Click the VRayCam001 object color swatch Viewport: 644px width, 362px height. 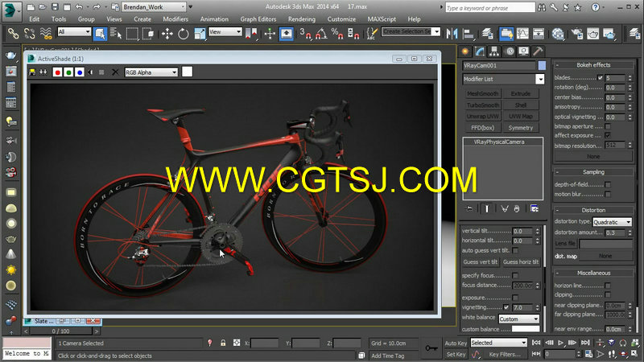click(542, 65)
